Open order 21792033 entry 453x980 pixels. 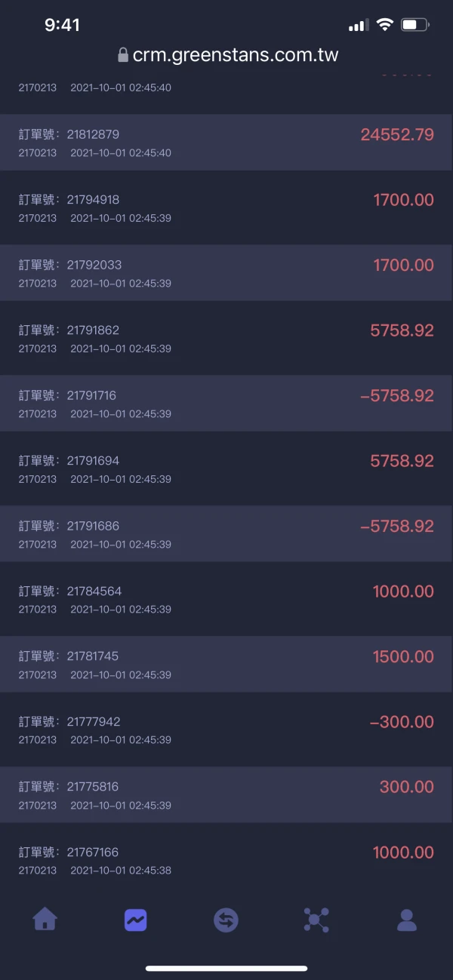coord(226,272)
